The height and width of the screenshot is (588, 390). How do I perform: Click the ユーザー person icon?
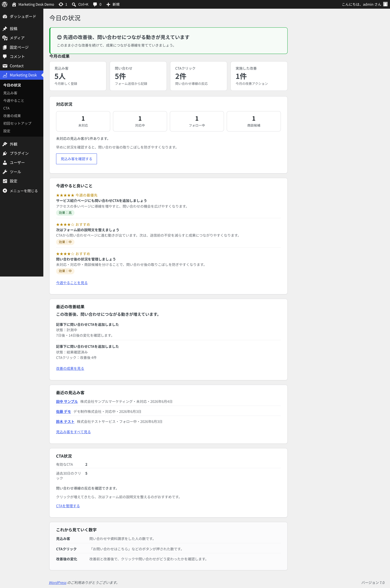[5, 163]
